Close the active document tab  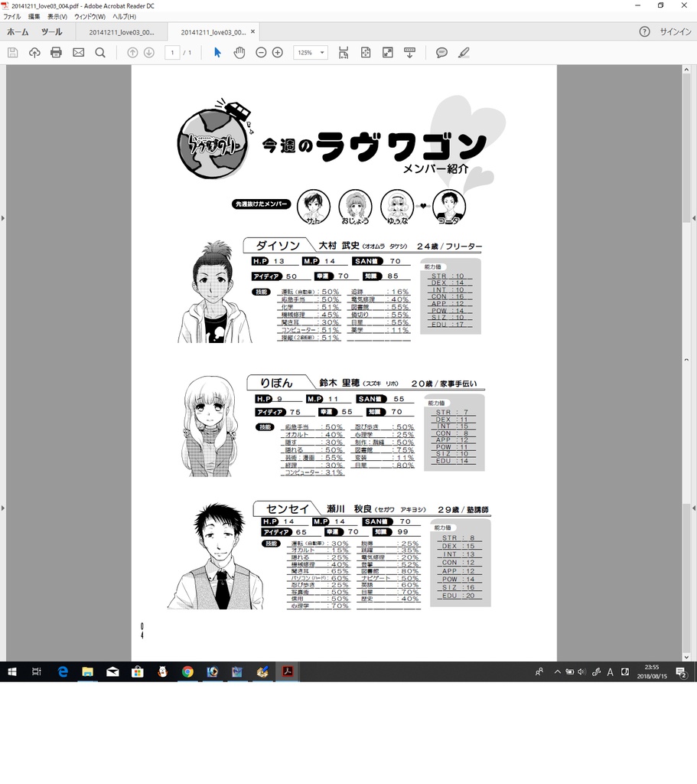pos(252,31)
